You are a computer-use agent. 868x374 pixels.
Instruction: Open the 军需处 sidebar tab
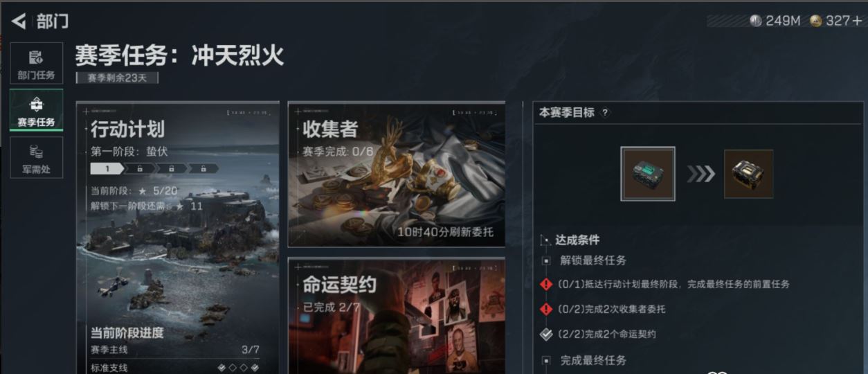coord(36,157)
